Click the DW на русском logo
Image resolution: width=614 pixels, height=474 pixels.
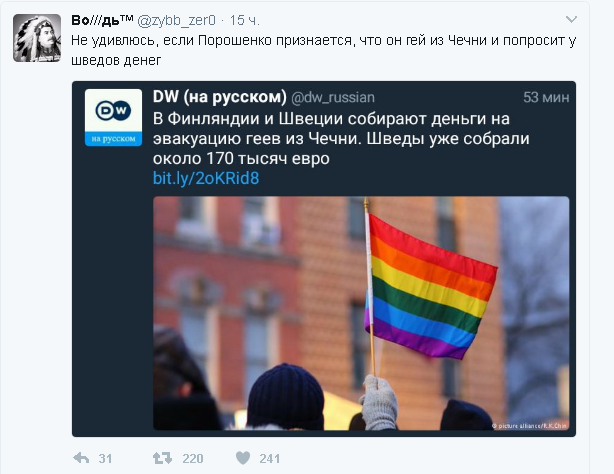(113, 118)
